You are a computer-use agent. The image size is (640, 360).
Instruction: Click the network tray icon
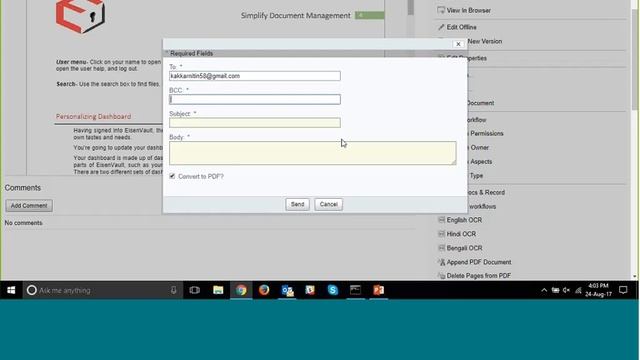click(x=578, y=290)
